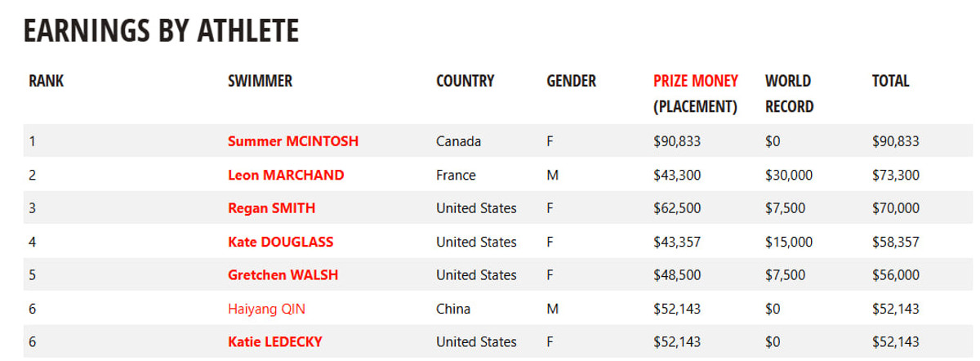Click Gretchen WALSH swimmer link
Screen dimensions: 980x361
pos(283,275)
